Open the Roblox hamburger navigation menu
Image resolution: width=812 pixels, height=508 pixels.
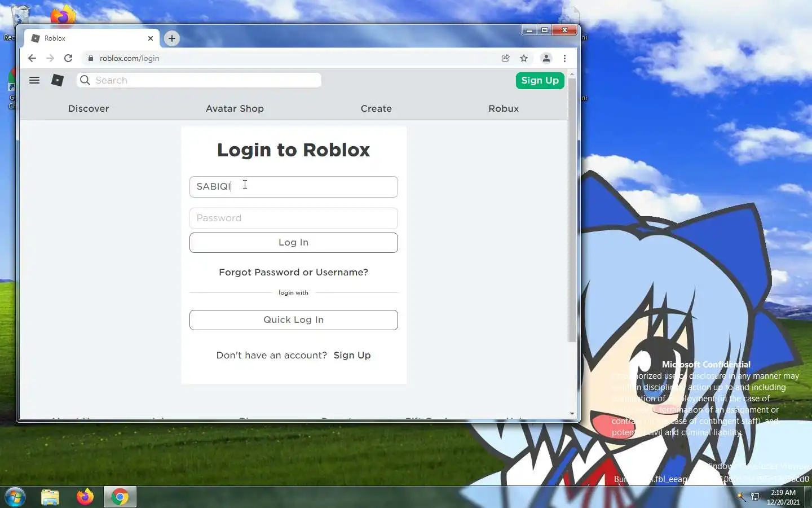point(34,80)
